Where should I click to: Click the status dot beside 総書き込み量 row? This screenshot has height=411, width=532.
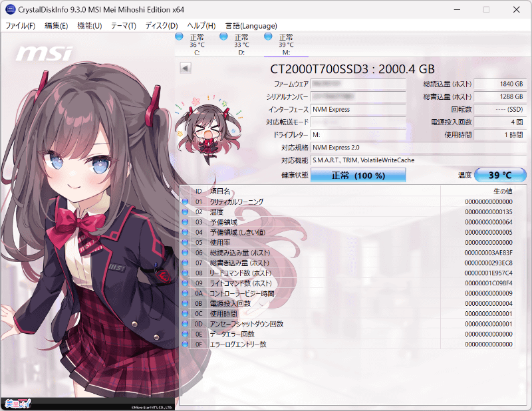tap(184, 263)
